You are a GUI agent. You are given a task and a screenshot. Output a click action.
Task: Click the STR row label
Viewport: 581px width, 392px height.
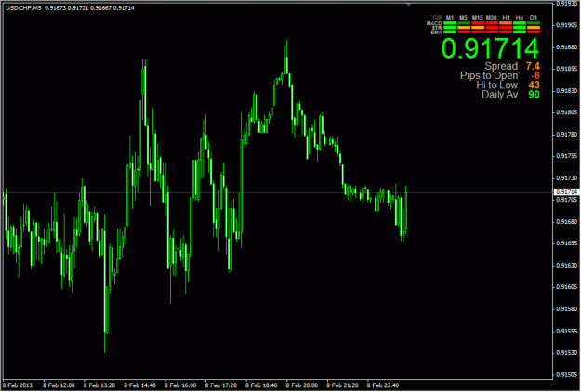437,28
